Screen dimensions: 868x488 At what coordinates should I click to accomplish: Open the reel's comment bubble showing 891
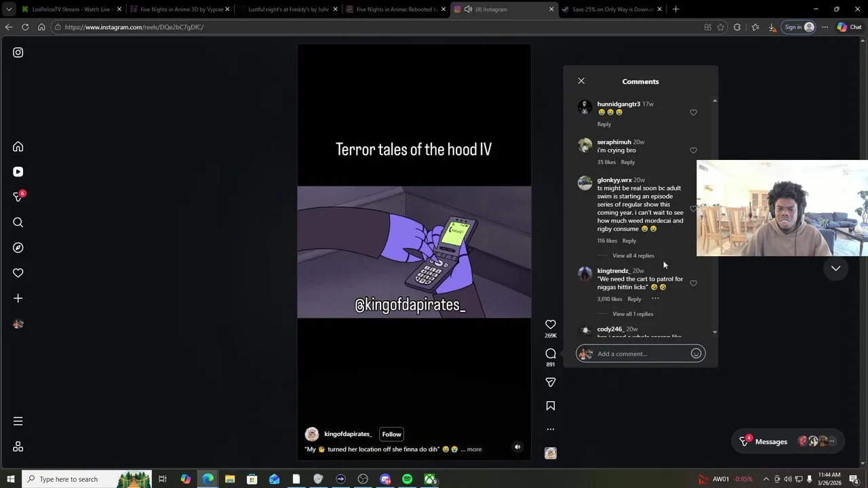(x=551, y=354)
